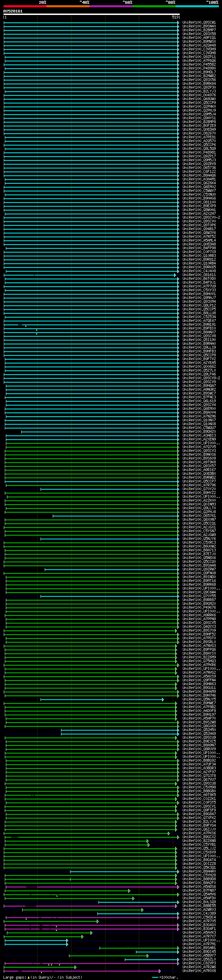Select hit UniRef100_B0FZE9

[199, 125]
